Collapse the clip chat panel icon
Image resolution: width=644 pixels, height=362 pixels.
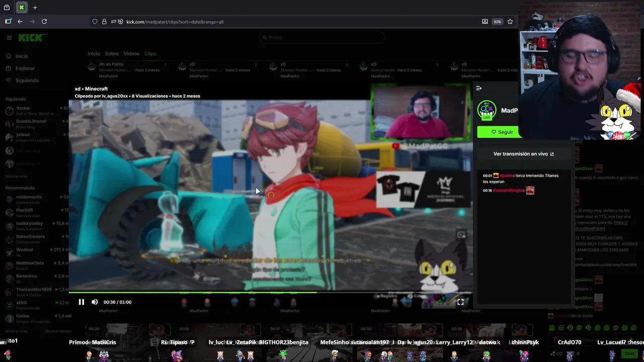pos(479,88)
